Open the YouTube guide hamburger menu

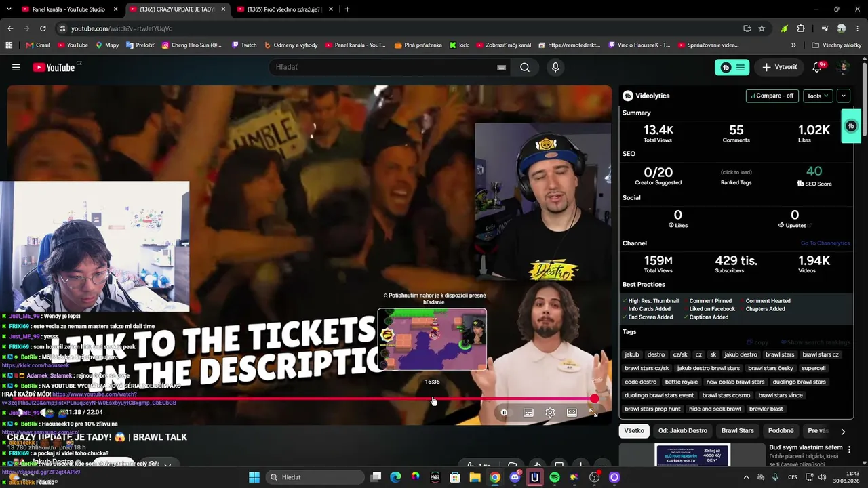[x=16, y=67]
